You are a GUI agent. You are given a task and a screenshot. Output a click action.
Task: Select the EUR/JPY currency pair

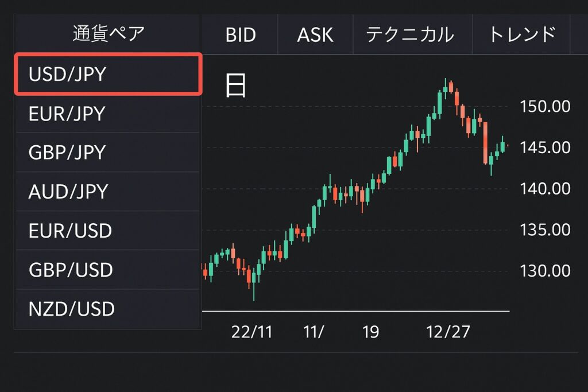click(x=107, y=114)
